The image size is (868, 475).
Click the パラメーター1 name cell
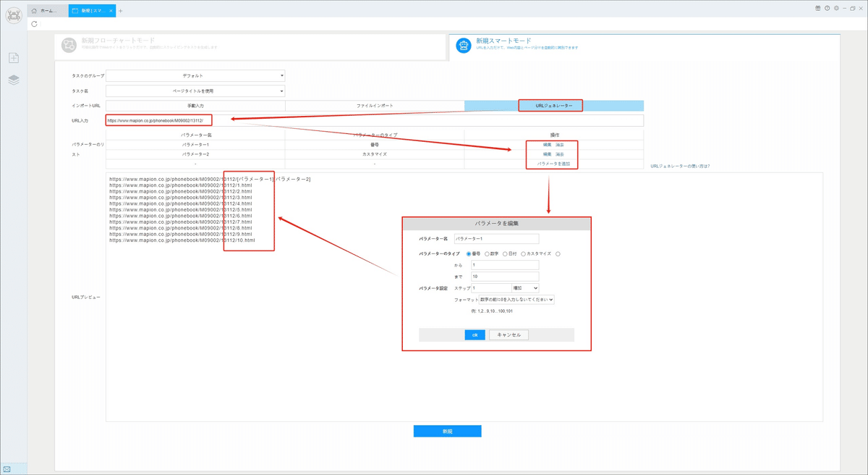pyautogui.click(x=195, y=145)
